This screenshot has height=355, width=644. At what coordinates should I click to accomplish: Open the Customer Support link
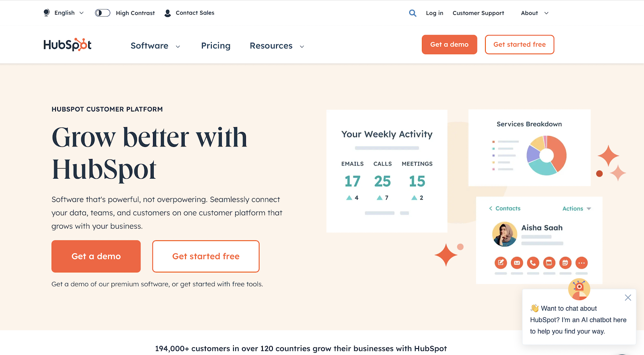478,13
